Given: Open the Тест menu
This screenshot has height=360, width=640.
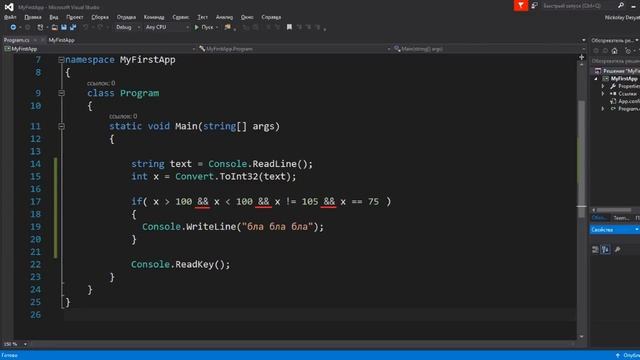Looking at the screenshot, I should 202,17.
